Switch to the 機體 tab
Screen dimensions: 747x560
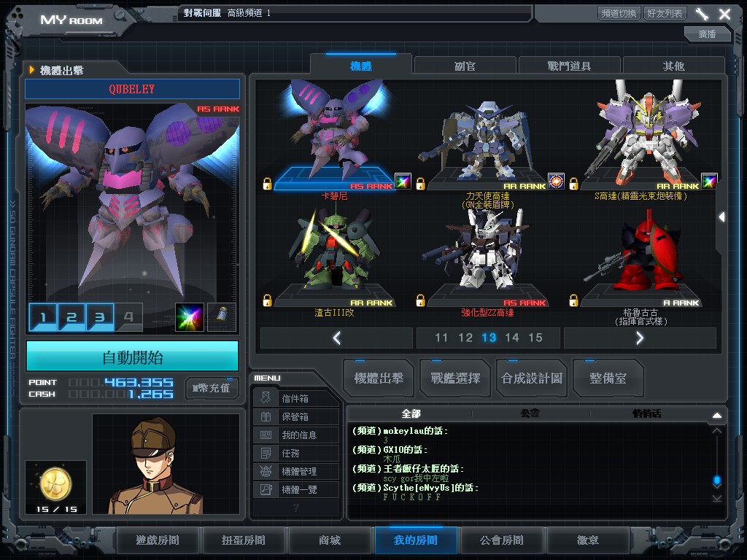click(x=361, y=66)
